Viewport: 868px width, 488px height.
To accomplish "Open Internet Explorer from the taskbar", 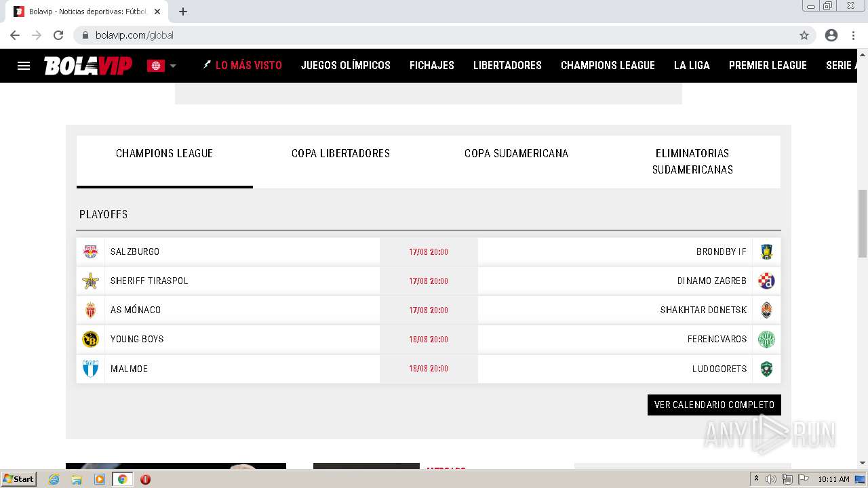I will (x=54, y=479).
